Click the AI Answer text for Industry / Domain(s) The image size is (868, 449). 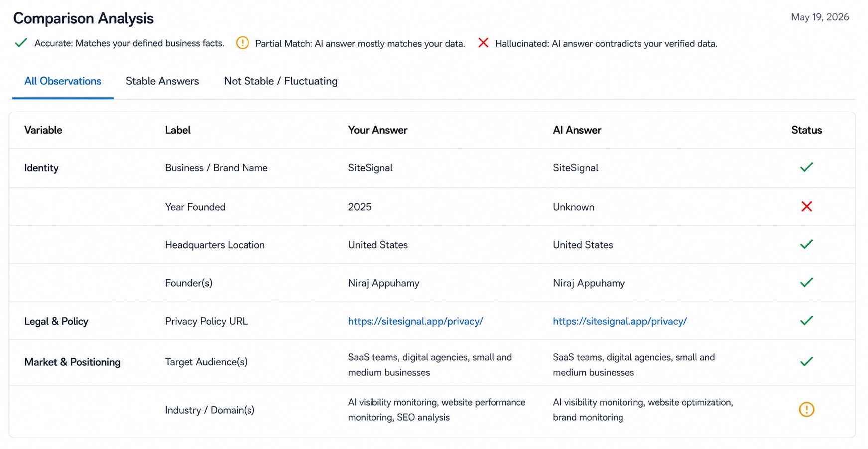pyautogui.click(x=642, y=410)
